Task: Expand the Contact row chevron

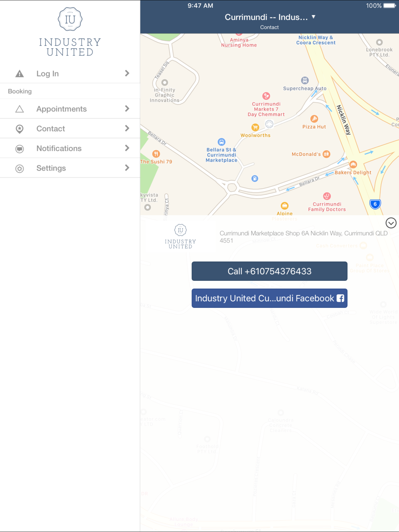Action: coord(127,128)
